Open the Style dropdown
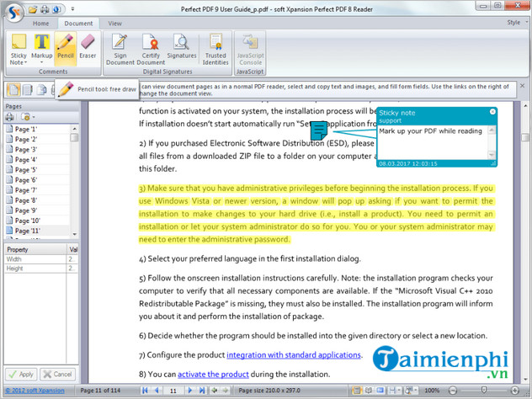Image resolution: width=532 pixels, height=399 pixels. point(518,23)
